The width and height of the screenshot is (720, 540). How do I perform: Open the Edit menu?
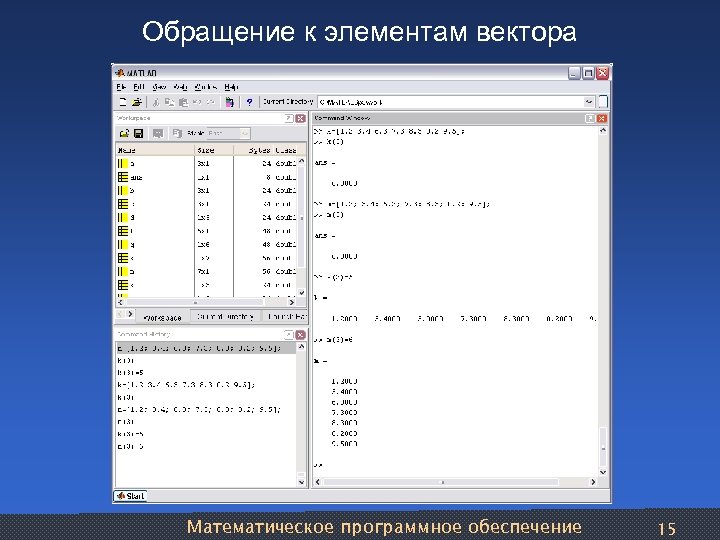[x=139, y=87]
